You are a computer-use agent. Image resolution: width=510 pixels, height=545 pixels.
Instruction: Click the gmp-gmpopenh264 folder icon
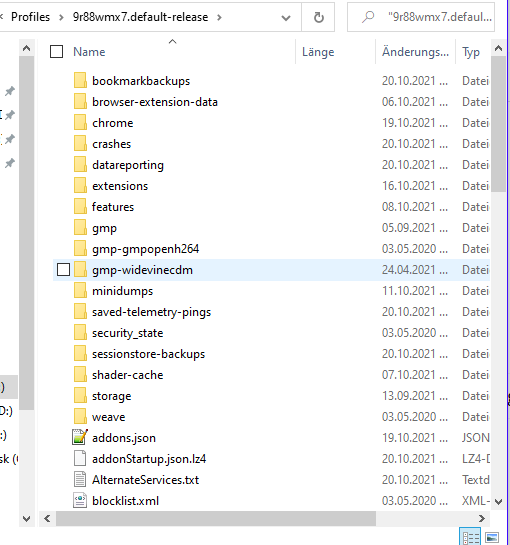click(80, 249)
